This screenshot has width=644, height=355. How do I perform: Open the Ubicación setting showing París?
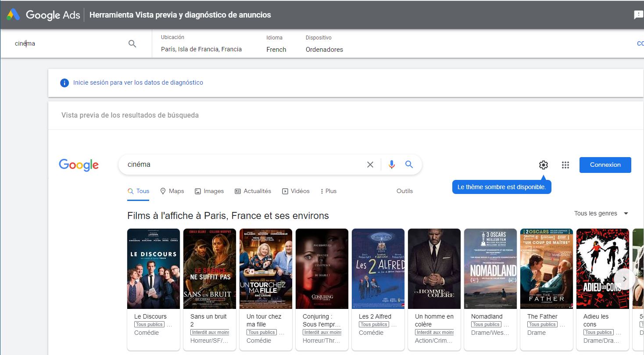[201, 43]
